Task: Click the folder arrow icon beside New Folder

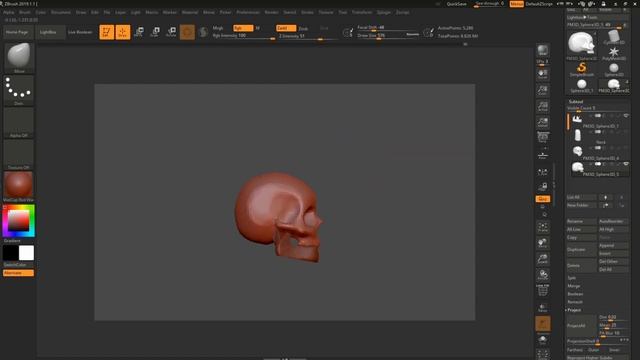Action: pyautogui.click(x=605, y=205)
